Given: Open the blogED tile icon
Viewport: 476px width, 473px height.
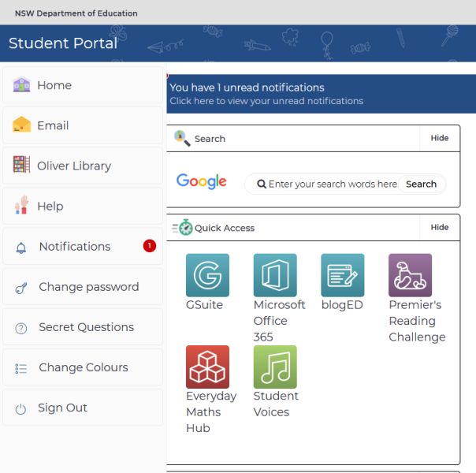Looking at the screenshot, I should click(x=343, y=275).
